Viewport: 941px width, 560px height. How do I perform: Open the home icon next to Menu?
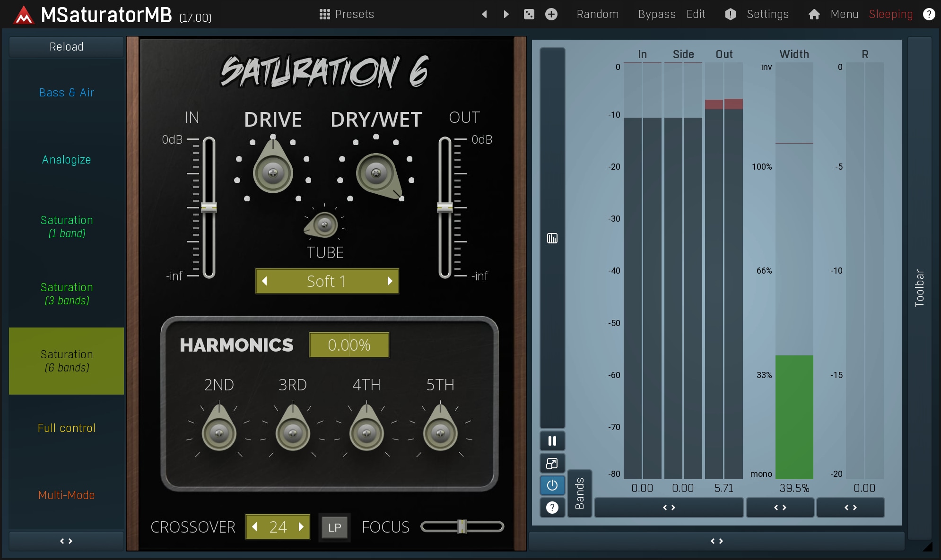[x=814, y=14]
